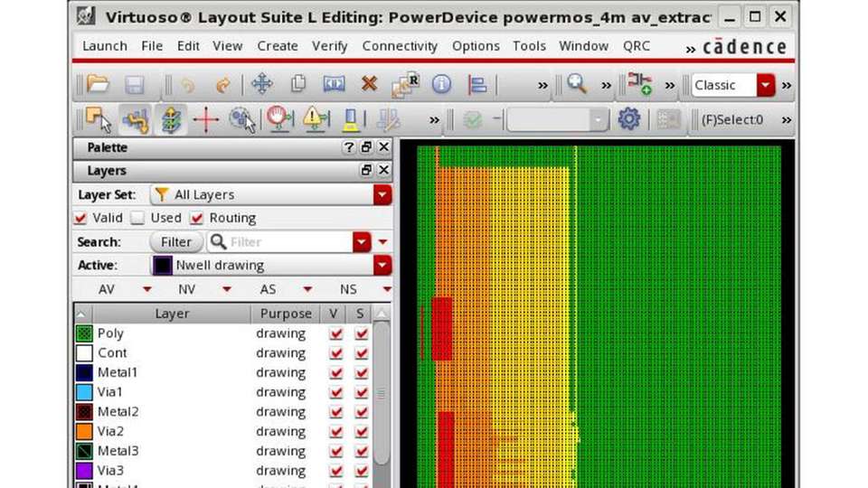Click the help question mark in Palette

click(348, 147)
